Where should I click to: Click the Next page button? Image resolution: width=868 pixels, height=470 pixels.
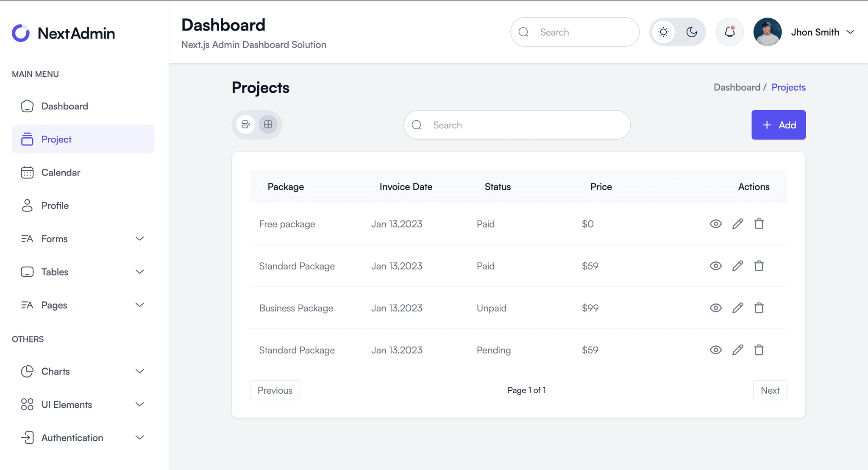pyautogui.click(x=770, y=390)
